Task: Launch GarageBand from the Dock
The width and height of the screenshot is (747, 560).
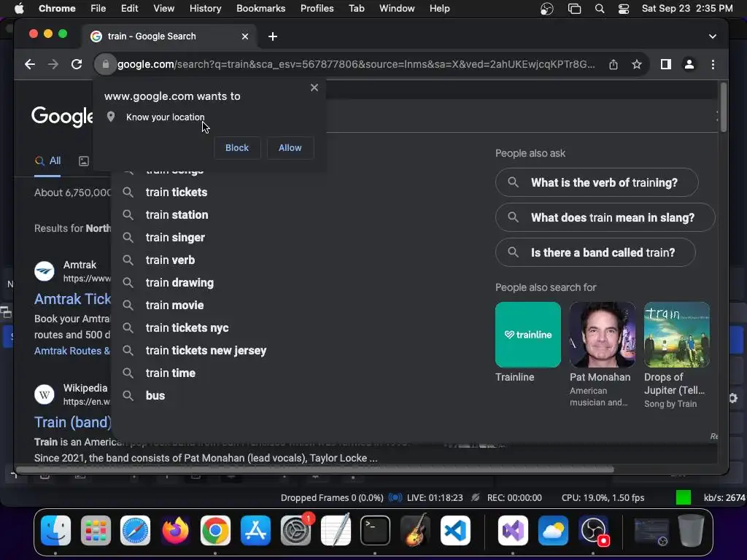Action: [415, 531]
